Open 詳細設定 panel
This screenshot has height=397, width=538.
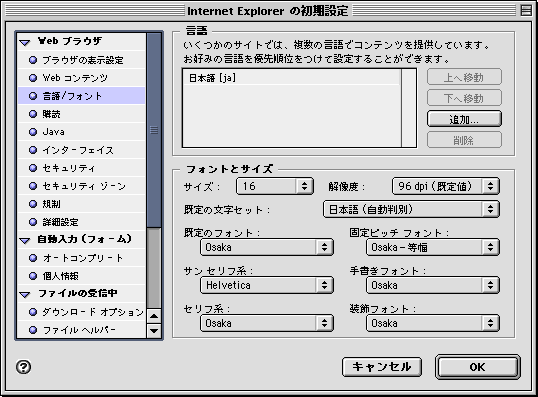pyautogui.click(x=82, y=222)
